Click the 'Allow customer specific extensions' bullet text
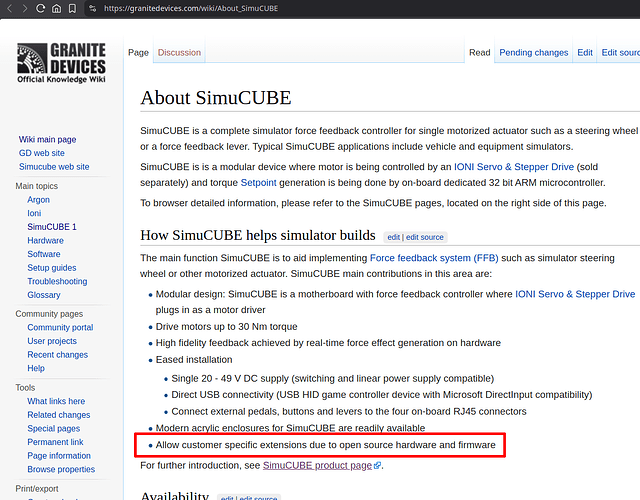 (325, 445)
